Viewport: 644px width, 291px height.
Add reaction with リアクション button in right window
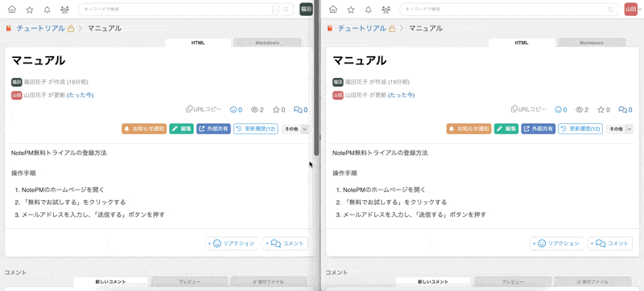(x=556, y=244)
